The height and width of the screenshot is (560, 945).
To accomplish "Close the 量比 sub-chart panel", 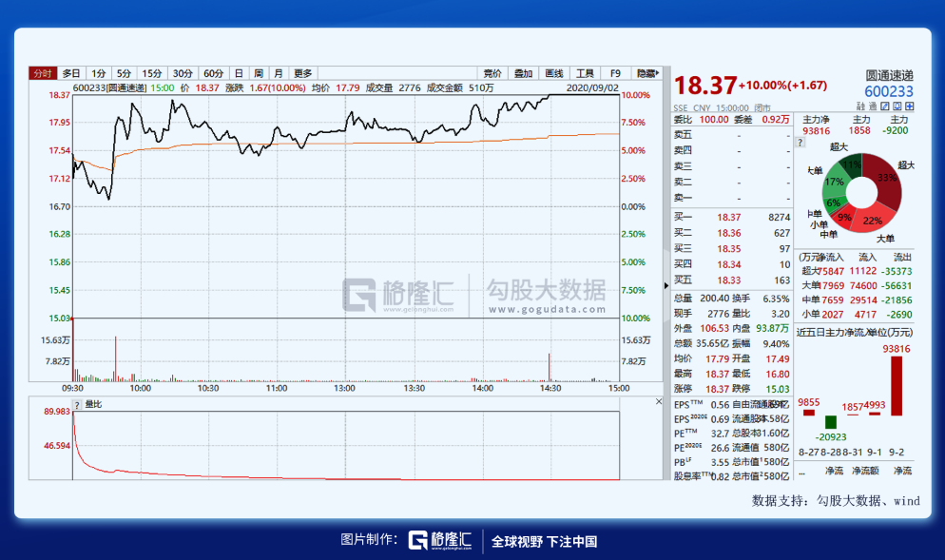I will pos(659,401).
